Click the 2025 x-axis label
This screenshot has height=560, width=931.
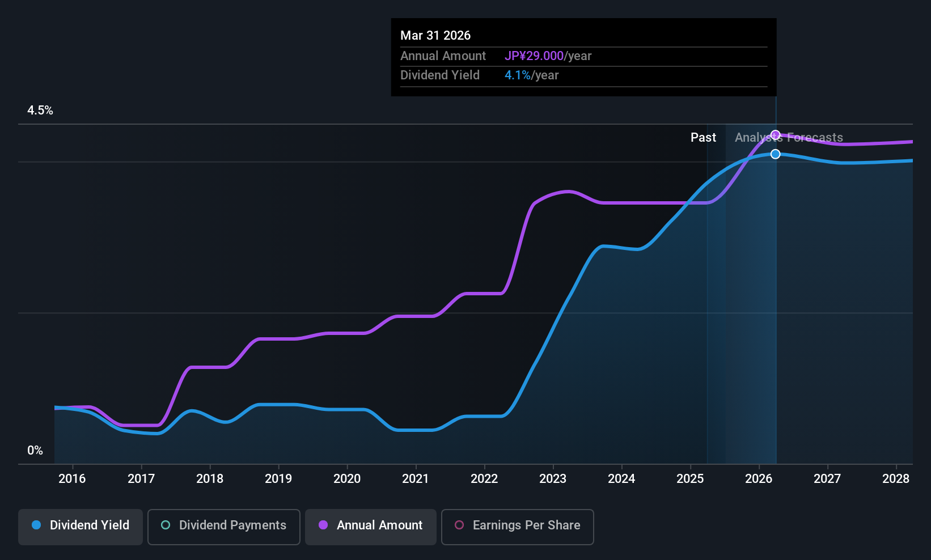[690, 478]
